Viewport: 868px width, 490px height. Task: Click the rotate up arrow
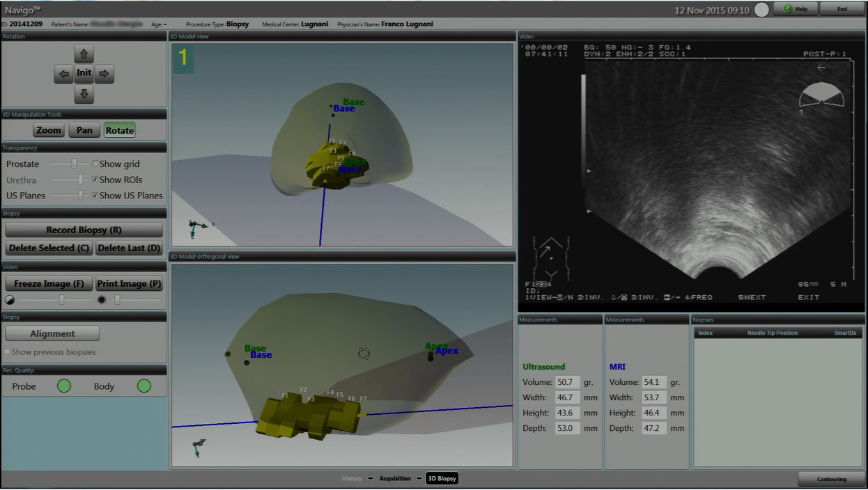[84, 54]
